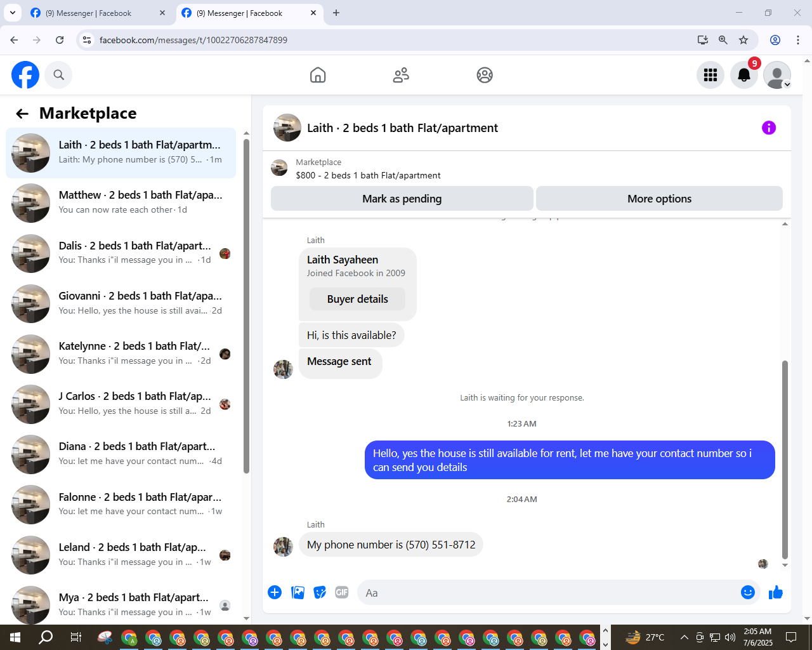Open the Groups icon in the top navigation
812x650 pixels.
coord(485,75)
